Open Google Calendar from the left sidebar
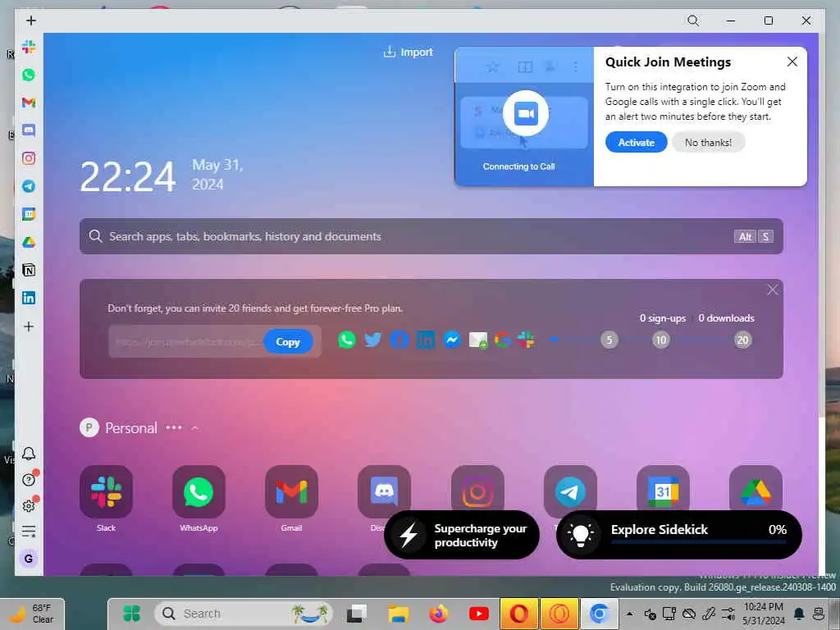The height and width of the screenshot is (630, 840). click(29, 214)
